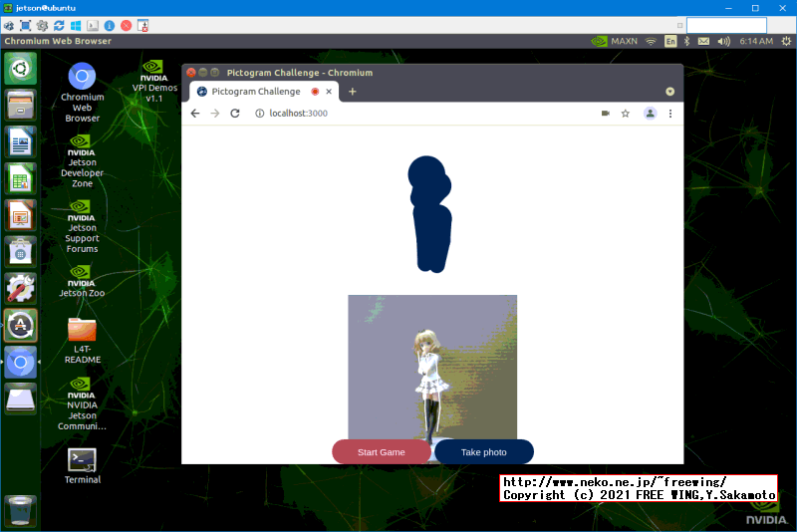Open the Chromium profile avatar

651,114
